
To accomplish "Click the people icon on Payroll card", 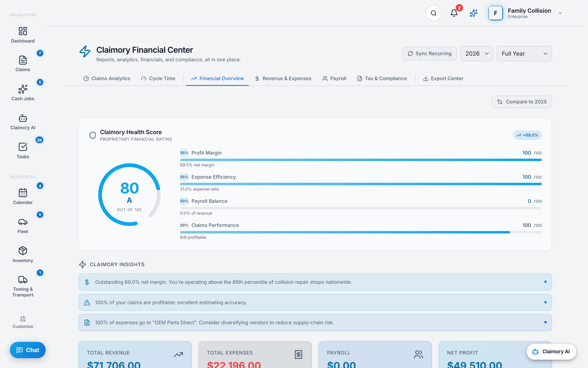I will coord(418,355).
